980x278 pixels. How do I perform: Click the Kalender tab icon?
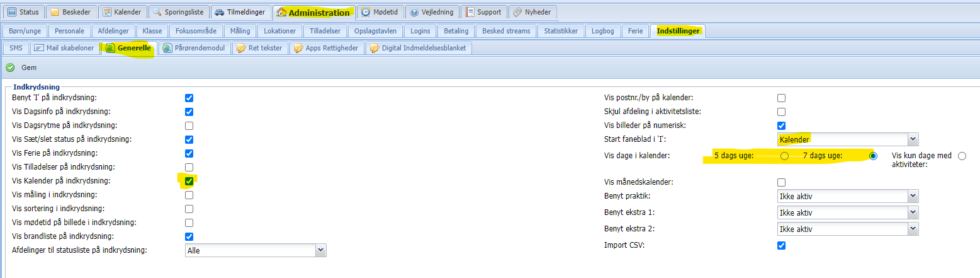(x=106, y=12)
